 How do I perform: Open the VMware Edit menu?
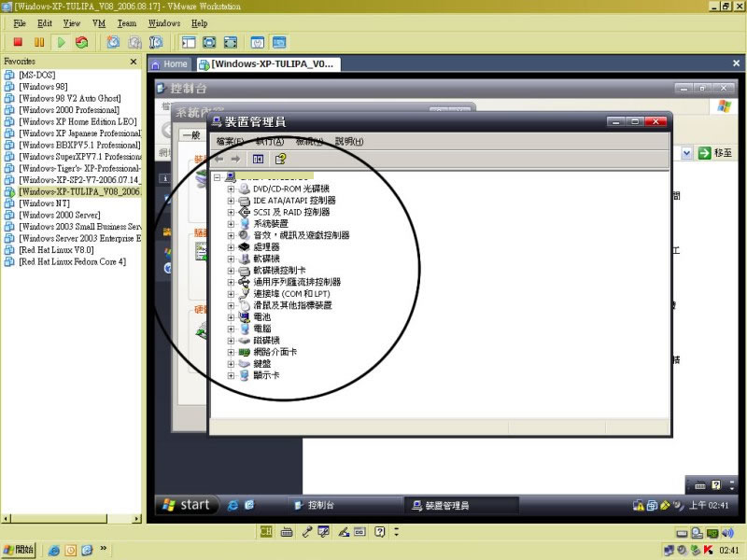(45, 23)
